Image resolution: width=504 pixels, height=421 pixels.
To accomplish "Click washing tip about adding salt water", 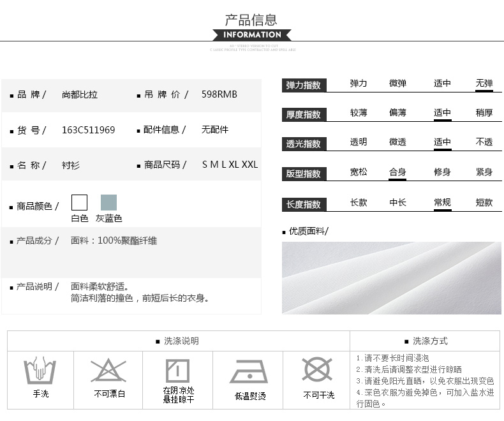I will 426,398.
